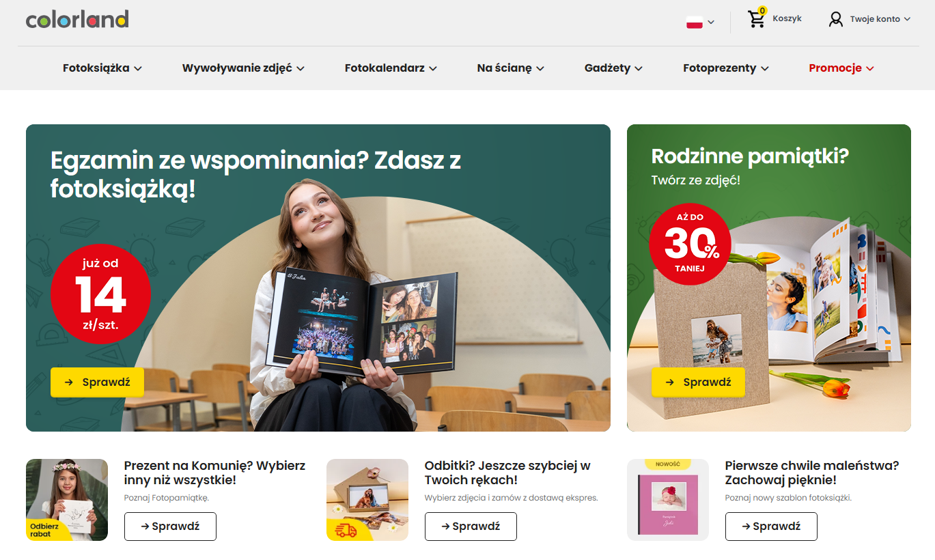Screen dimensions: 935x560
Task: Click the user account icon
Action: (x=836, y=19)
